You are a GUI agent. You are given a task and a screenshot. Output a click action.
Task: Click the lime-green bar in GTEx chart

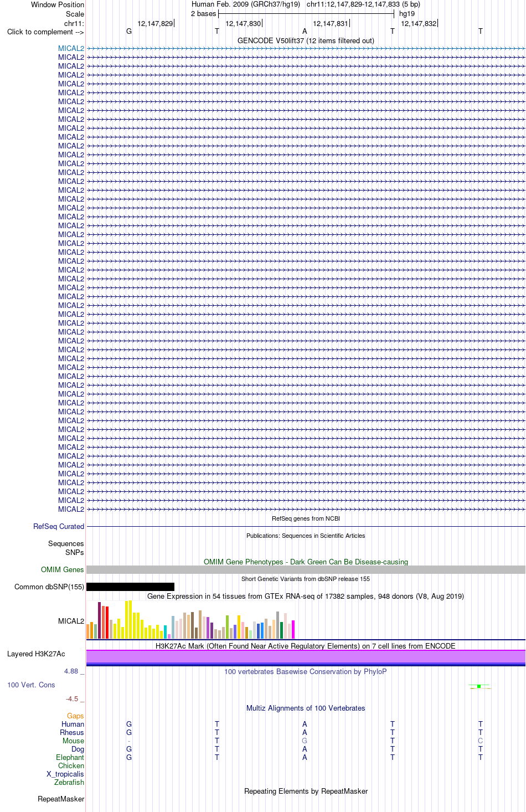tap(227, 627)
